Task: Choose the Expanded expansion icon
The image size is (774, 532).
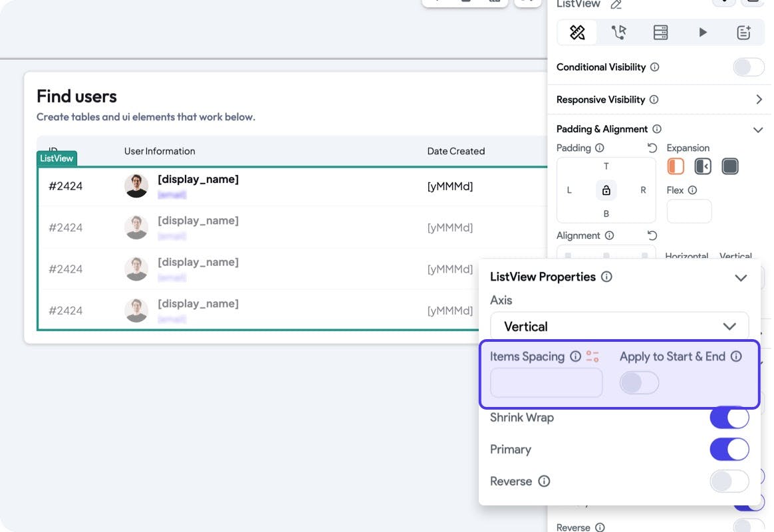Action: (x=730, y=166)
